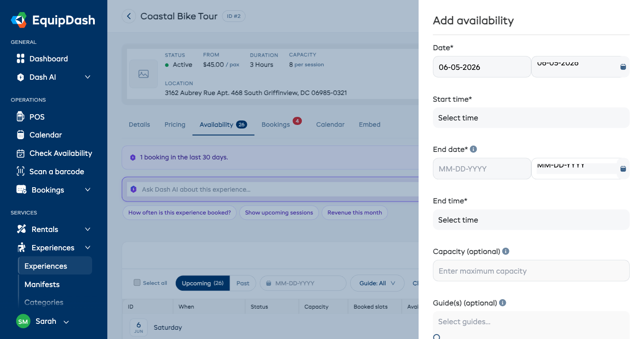Open the Sarah account menu chevron
Image resolution: width=644 pixels, height=339 pixels.
66,322
